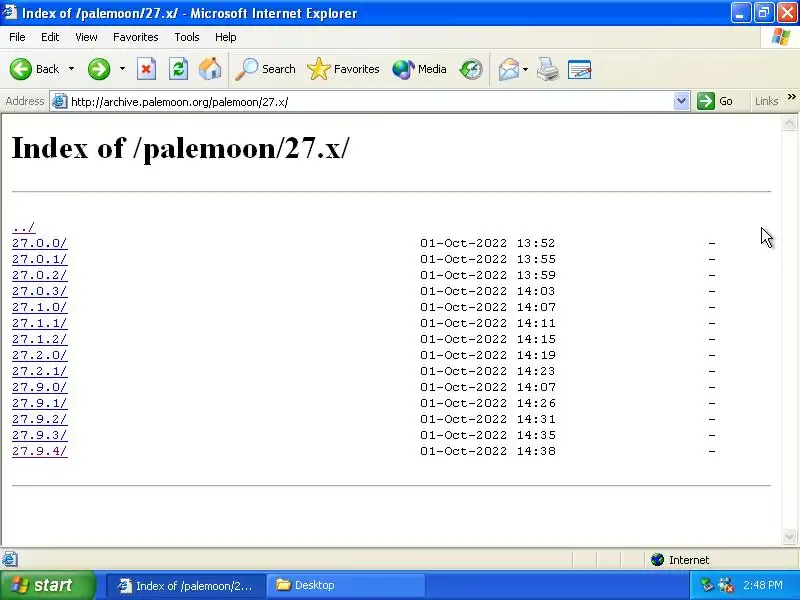Screen dimensions: 800x600
Task: Click the scrollbar up arrow
Action: pos(789,123)
